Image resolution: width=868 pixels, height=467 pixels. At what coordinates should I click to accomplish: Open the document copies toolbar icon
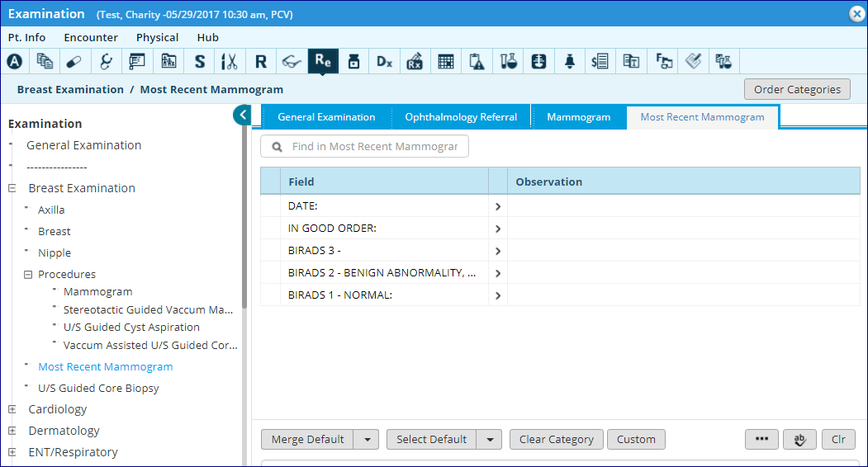tap(45, 61)
